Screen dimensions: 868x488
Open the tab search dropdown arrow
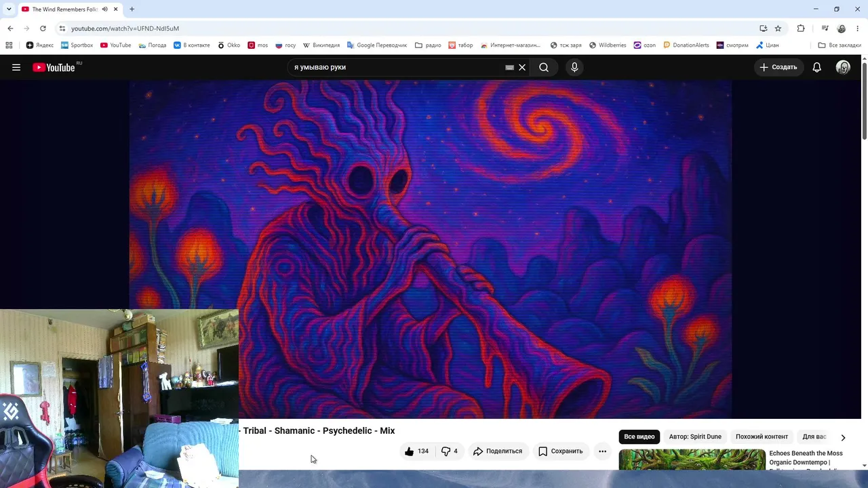9,9
